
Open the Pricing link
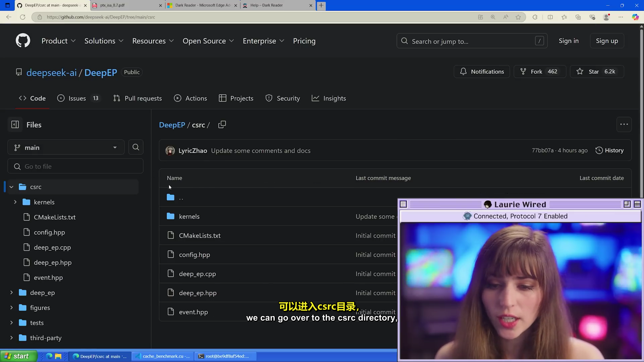click(304, 41)
